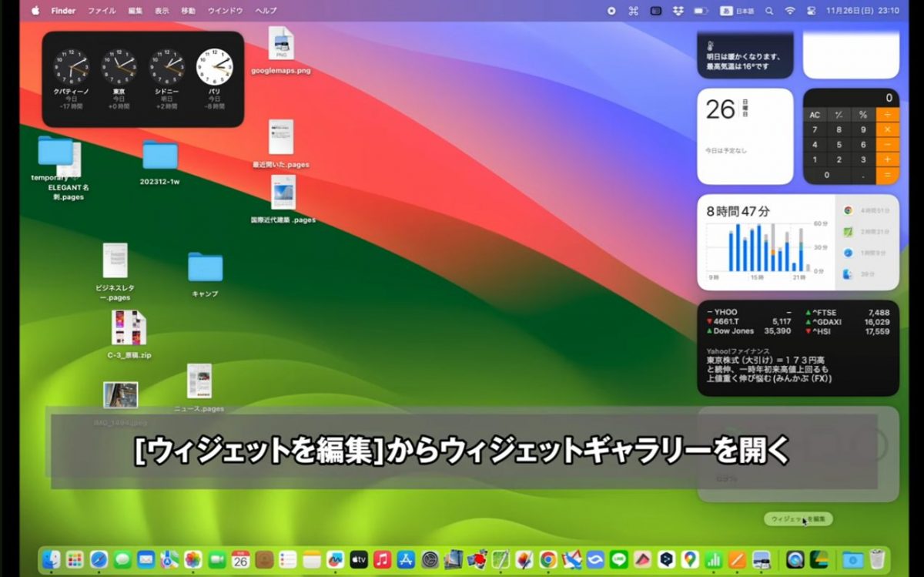Open the Downloads folder in Dock
Screen dimensions: 924x577
pos(852,559)
